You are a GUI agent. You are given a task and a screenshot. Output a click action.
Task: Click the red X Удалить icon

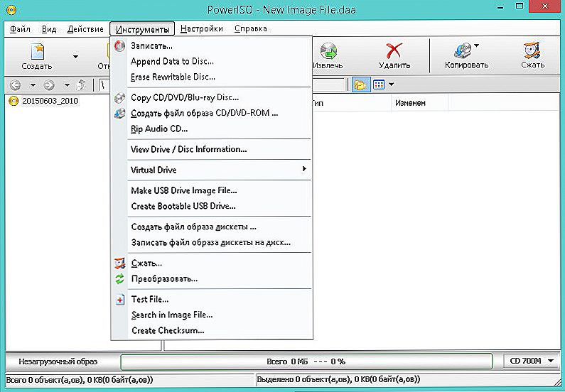394,51
